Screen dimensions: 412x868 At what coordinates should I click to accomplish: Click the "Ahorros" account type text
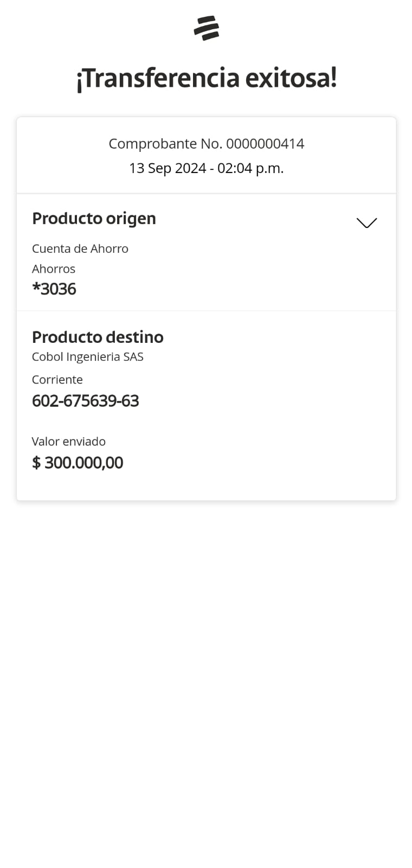point(54,269)
